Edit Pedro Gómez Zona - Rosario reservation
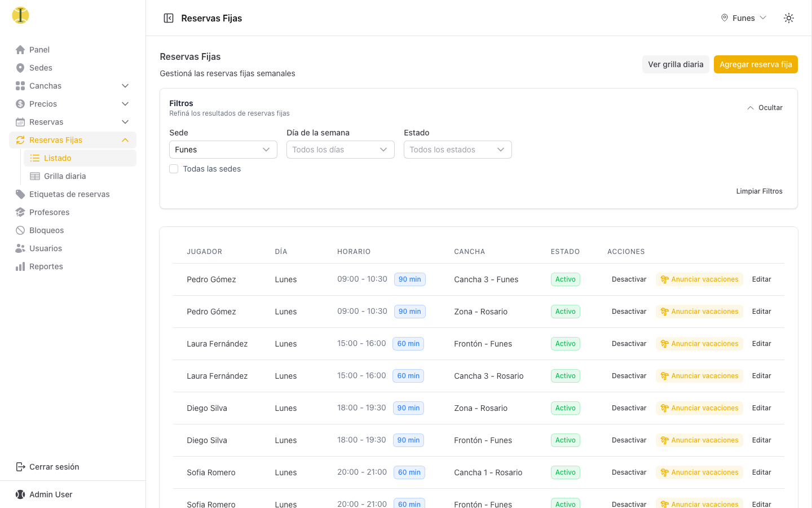The width and height of the screenshot is (812, 508). click(x=762, y=312)
